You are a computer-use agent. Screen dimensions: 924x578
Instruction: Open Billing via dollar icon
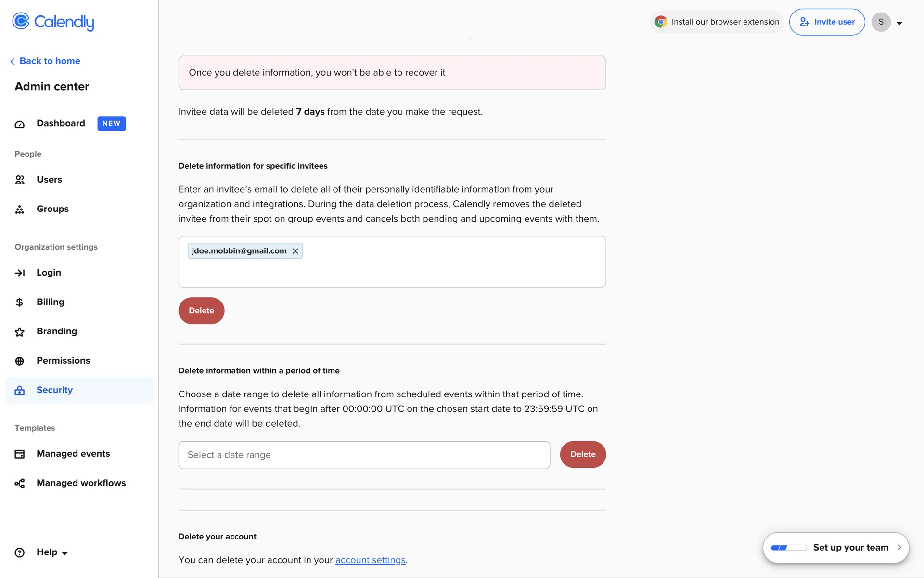pyautogui.click(x=20, y=302)
